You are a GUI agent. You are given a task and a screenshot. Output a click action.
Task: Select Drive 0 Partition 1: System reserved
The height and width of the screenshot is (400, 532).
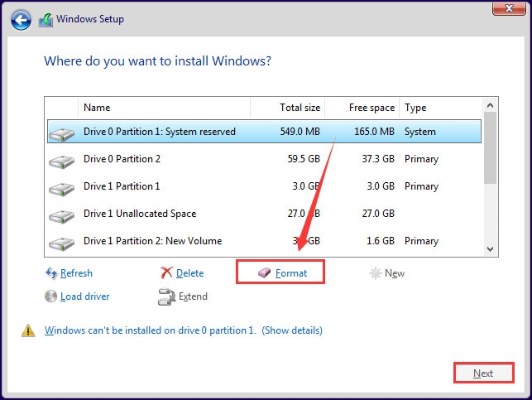coord(264,132)
